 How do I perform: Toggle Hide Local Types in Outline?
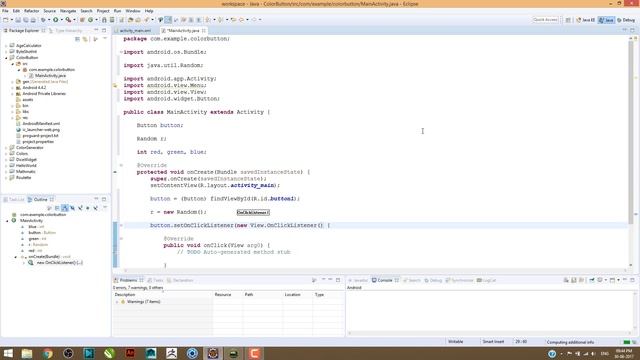[95, 208]
